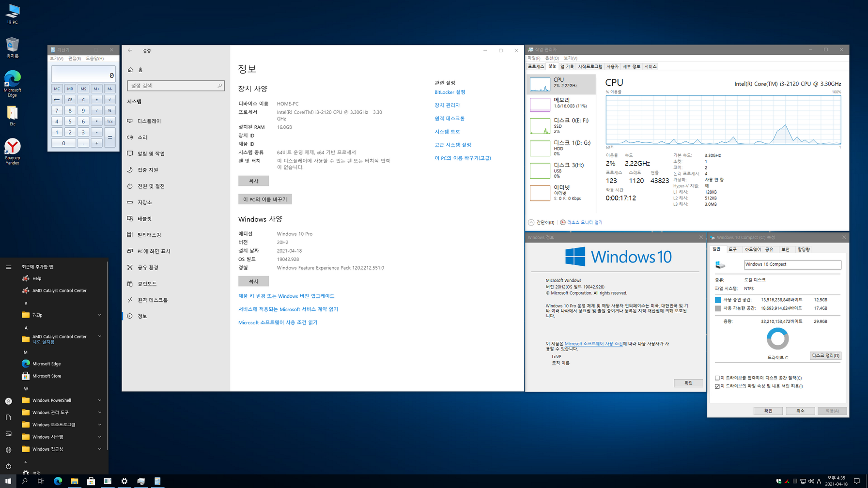
Task: Click Settings search field
Action: click(x=176, y=86)
